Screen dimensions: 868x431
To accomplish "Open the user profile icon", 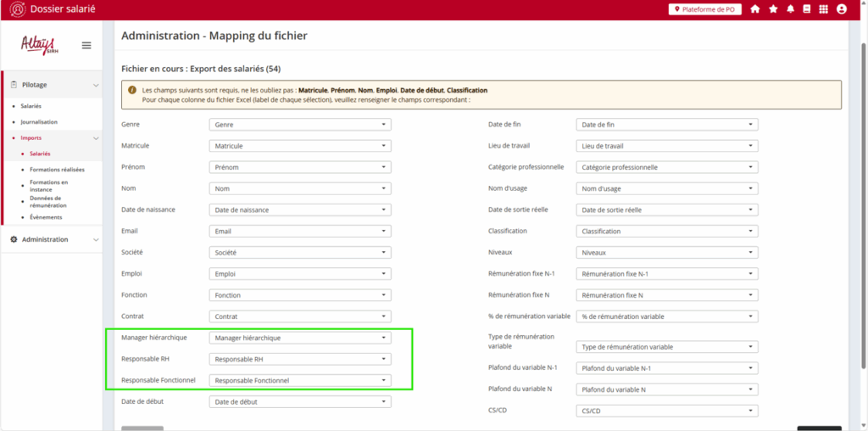I will coord(842,9).
